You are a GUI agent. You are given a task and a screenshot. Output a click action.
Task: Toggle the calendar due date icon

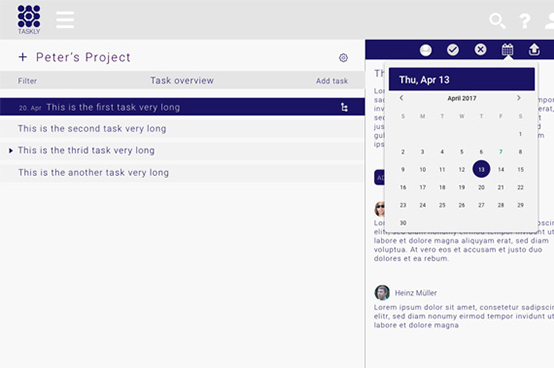507,49
